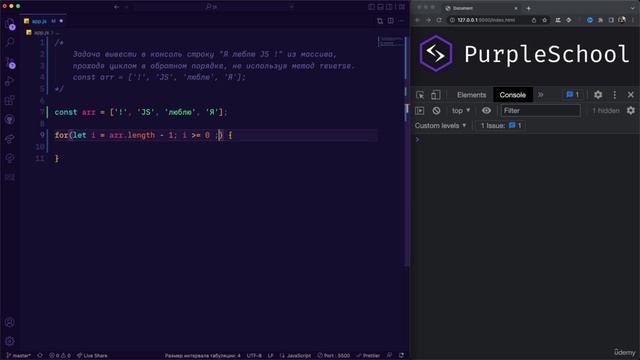This screenshot has width=640, height=360.
Task: Click the for loop code on line 9
Action: coord(143,135)
